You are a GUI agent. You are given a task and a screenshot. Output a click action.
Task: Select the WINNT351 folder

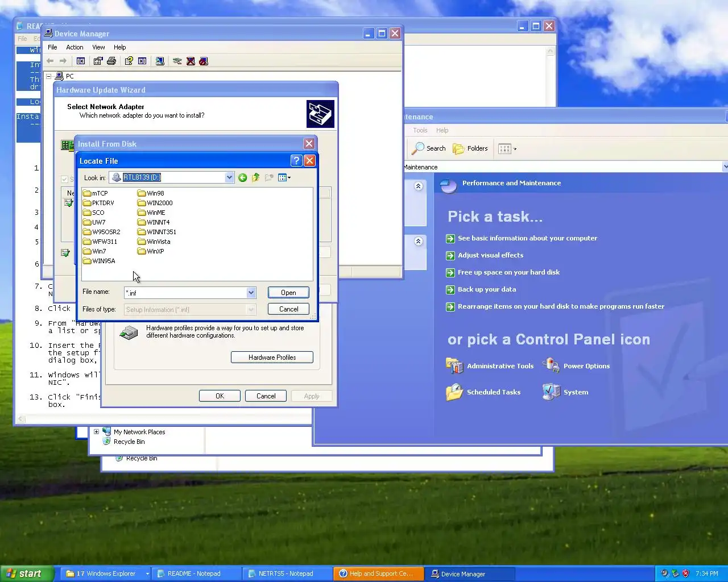157,232
